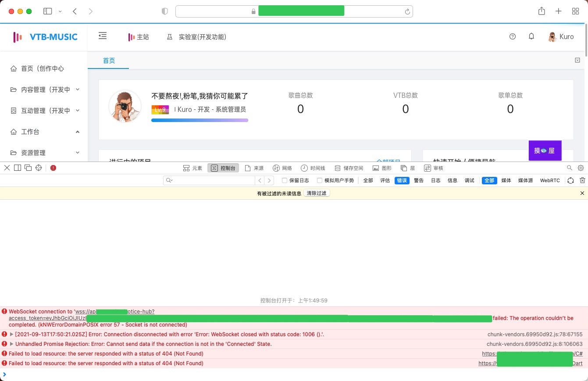Click the purple 摸鱼屋 button
Image resolution: width=588 pixels, height=381 pixels.
click(x=545, y=151)
